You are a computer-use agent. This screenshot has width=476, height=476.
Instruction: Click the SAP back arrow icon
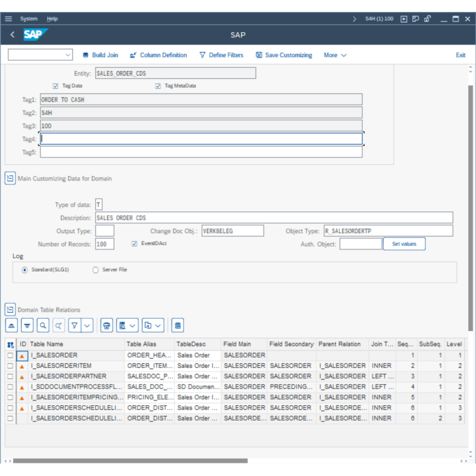pos(12,35)
